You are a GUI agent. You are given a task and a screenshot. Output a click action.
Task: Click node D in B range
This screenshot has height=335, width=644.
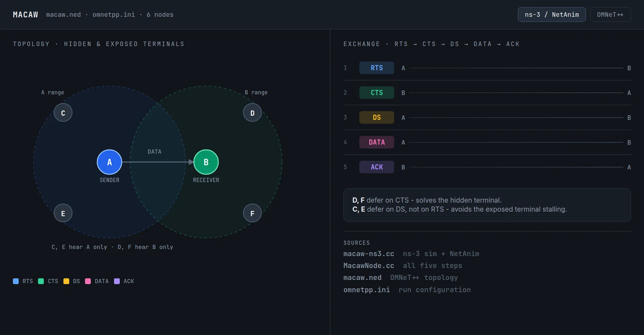pos(252,113)
